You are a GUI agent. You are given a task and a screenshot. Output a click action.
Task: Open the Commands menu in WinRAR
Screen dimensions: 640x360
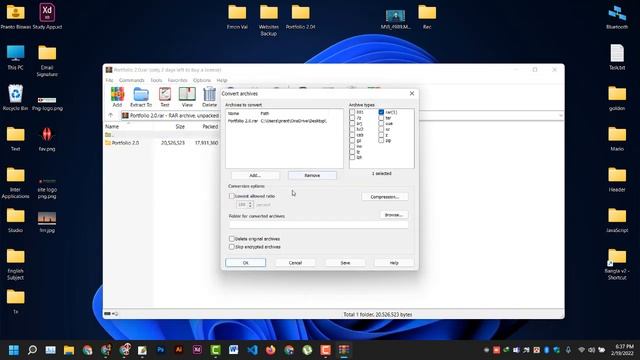click(x=131, y=80)
